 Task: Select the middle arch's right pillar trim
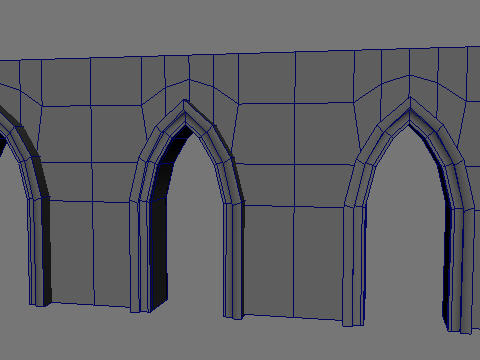tap(233, 260)
